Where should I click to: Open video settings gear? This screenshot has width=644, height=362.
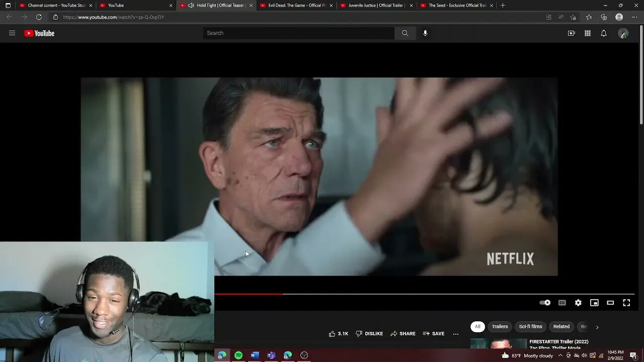[578, 303]
